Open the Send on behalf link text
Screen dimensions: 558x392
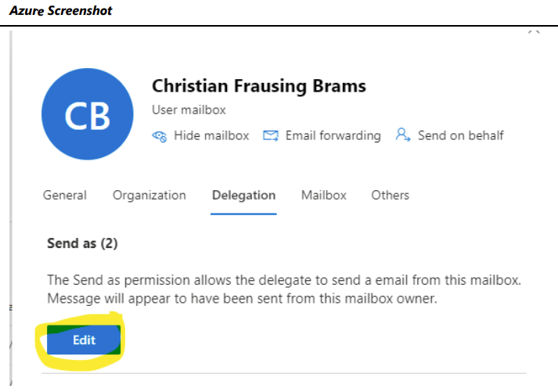(460, 135)
